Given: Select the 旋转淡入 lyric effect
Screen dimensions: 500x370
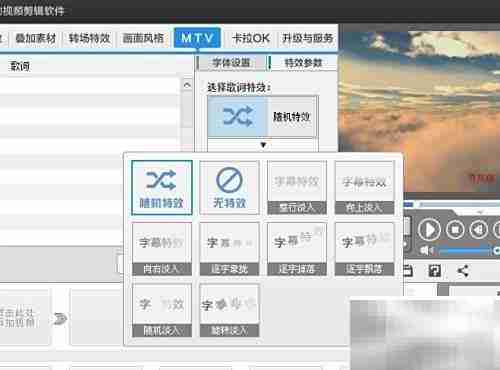Looking at the screenshot, I should [229, 310].
